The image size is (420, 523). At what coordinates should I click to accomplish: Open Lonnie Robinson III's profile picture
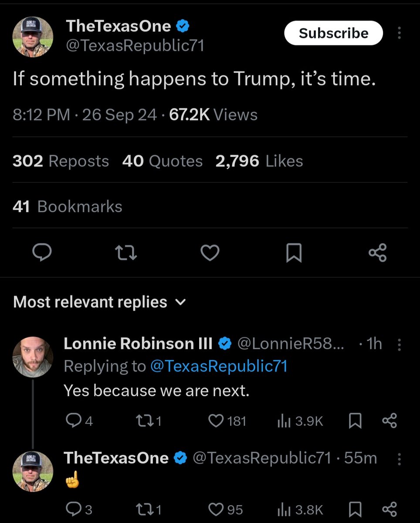[33, 357]
